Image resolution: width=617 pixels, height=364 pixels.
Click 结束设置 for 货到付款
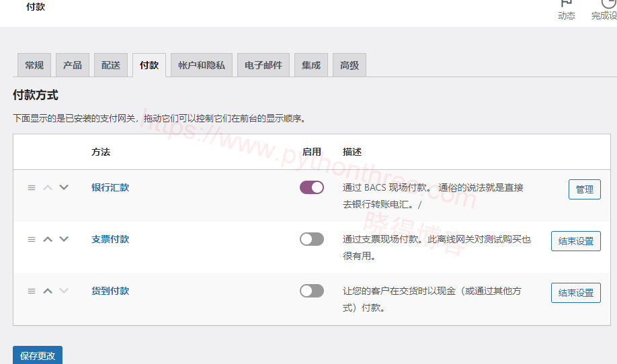point(576,293)
